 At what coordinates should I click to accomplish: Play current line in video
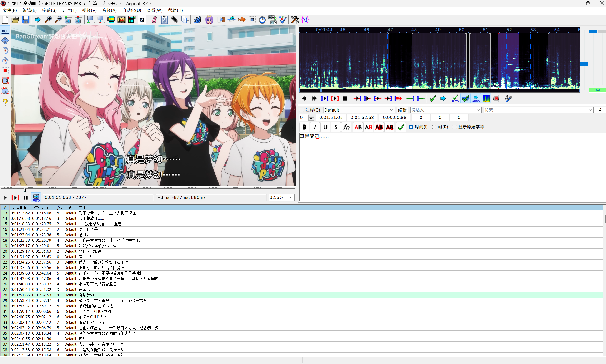15,197
